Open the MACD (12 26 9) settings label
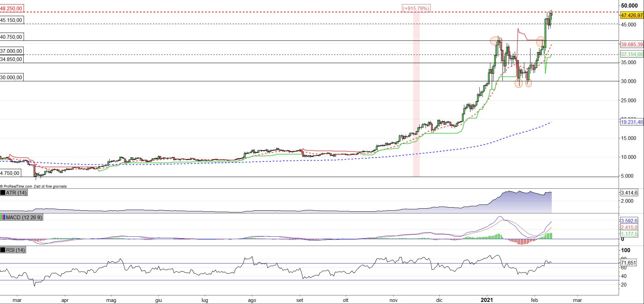 tap(24, 218)
